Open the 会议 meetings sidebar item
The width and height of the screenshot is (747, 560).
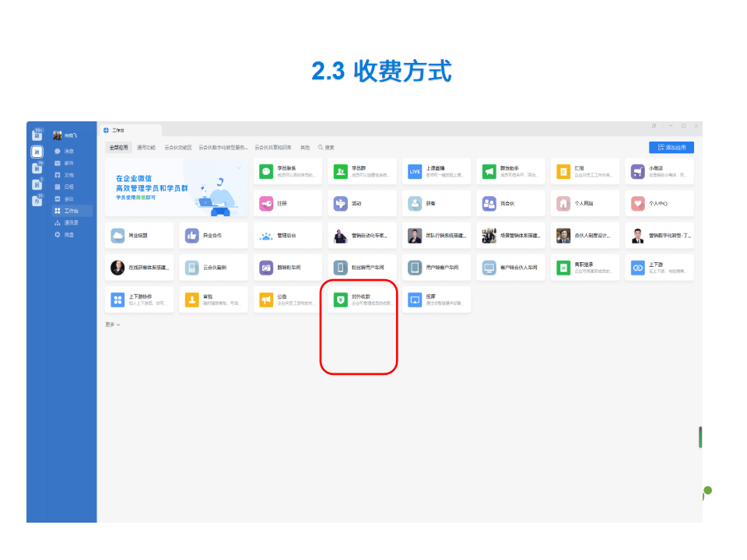(65, 198)
